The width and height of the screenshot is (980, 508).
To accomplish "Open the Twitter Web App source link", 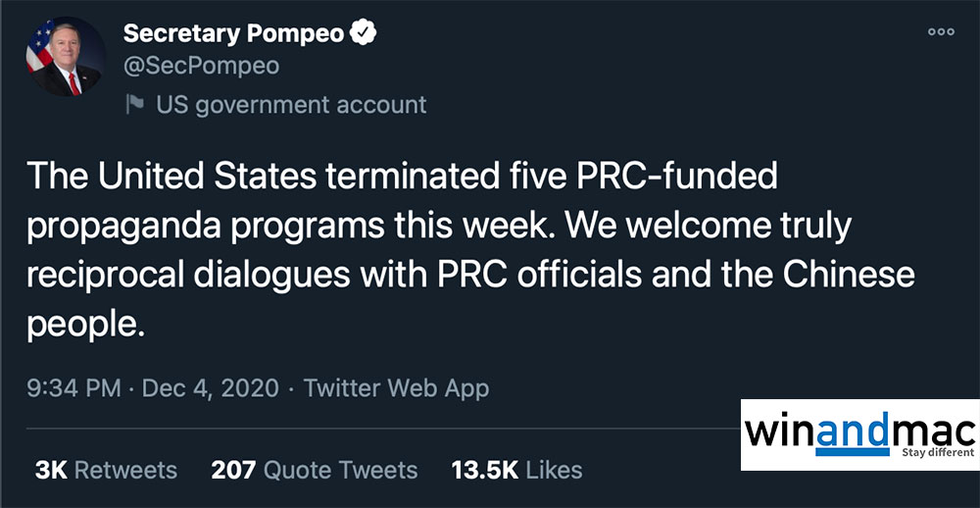I will coord(396,387).
